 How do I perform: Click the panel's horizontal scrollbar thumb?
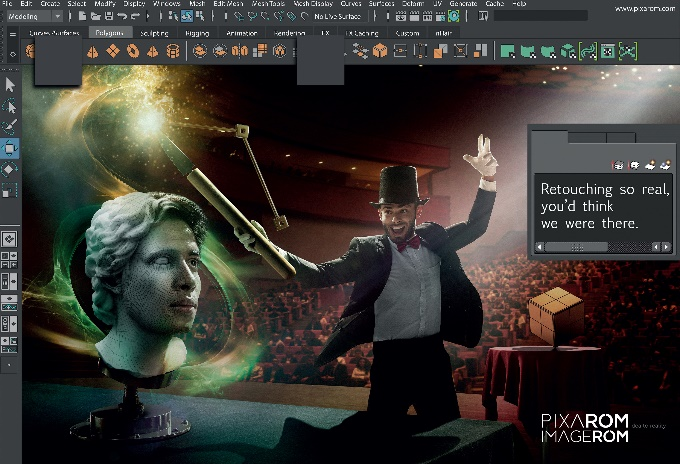pyautogui.click(x=577, y=247)
